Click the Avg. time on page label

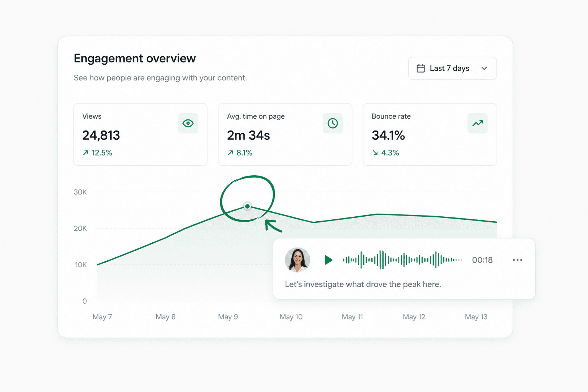coord(256,116)
